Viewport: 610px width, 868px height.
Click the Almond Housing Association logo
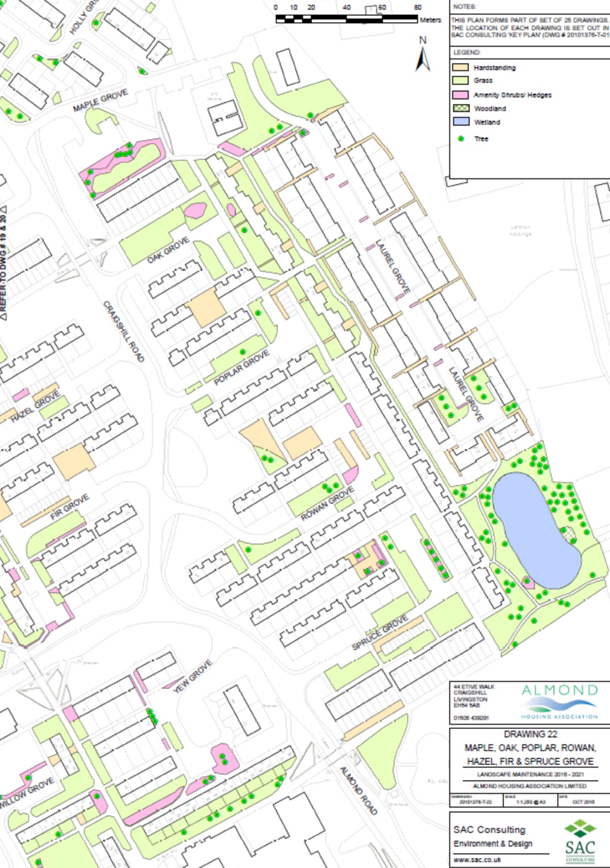pyautogui.click(x=559, y=701)
